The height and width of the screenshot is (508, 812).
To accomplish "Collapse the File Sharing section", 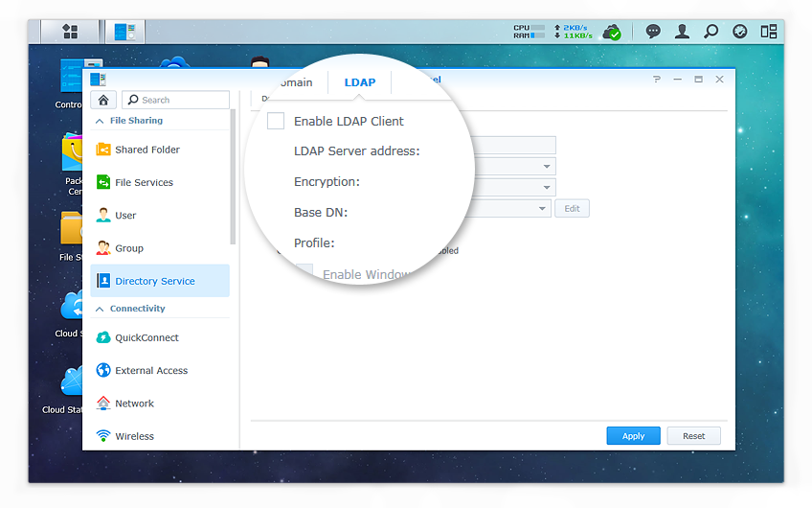I will (100, 121).
